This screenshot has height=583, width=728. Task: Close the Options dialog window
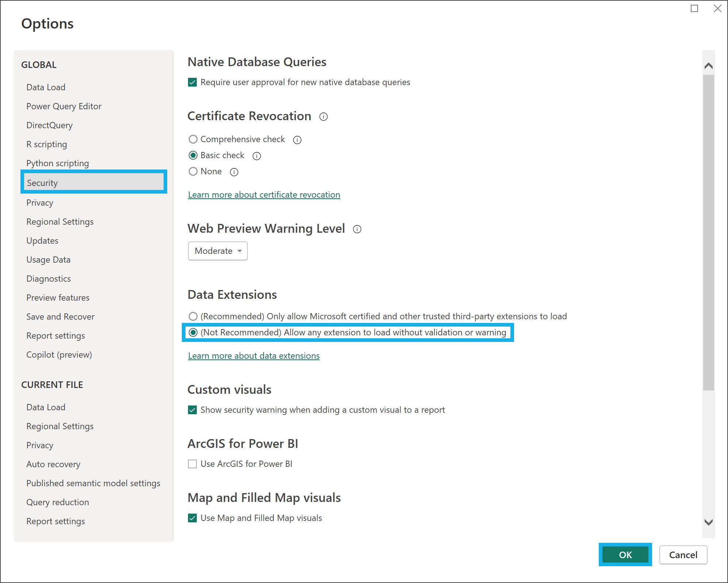717,8
